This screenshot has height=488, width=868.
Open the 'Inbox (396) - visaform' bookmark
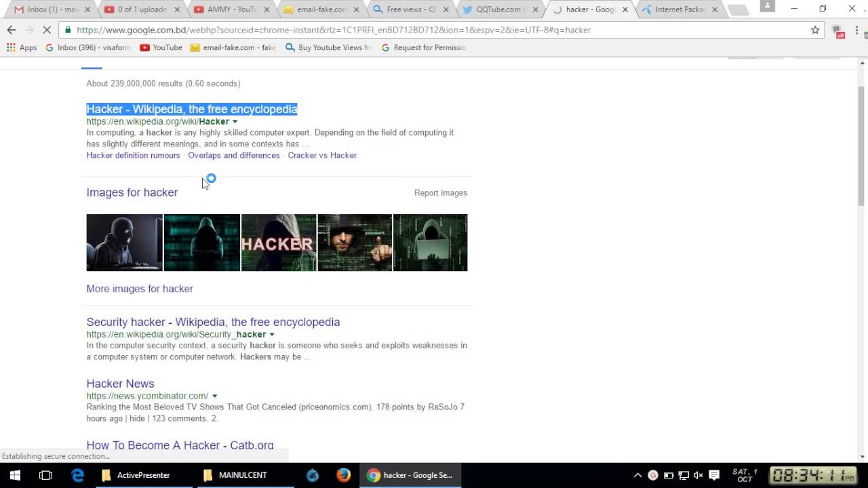coord(88,47)
